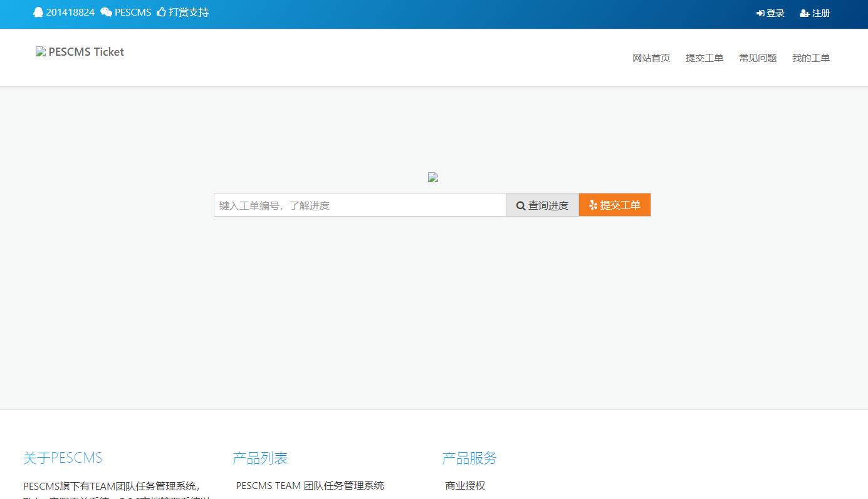The image size is (868, 499).
Task: Click the orange 提交工单 button
Action: pyautogui.click(x=615, y=205)
